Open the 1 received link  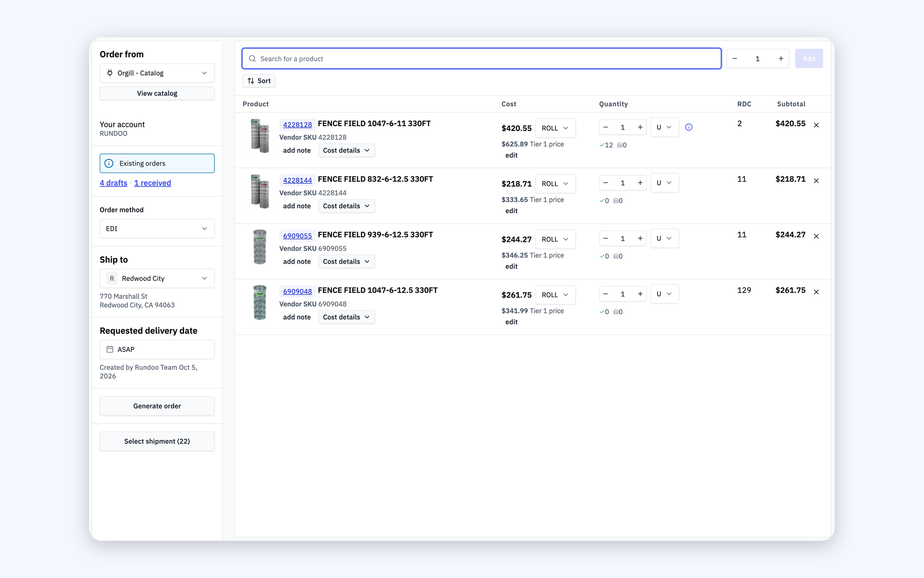(152, 183)
